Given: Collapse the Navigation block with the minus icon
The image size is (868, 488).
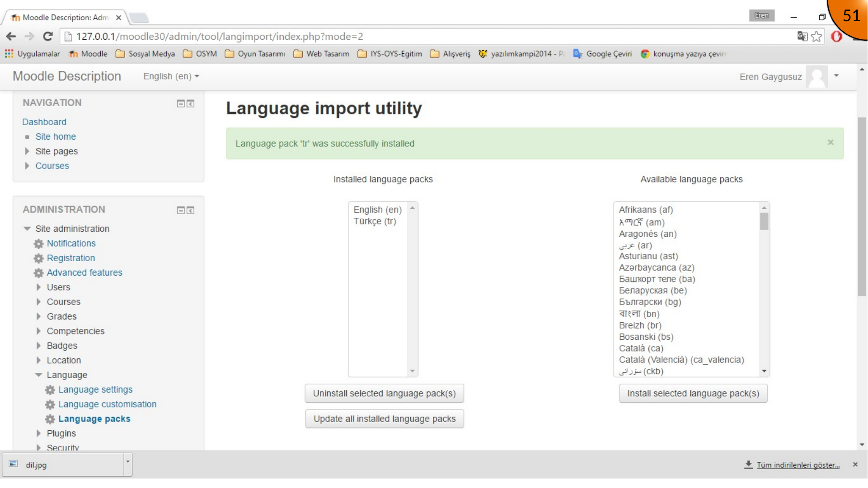Looking at the screenshot, I should coord(181,104).
